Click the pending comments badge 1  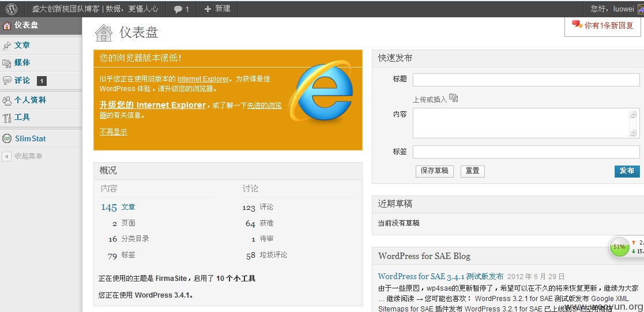coord(42,81)
